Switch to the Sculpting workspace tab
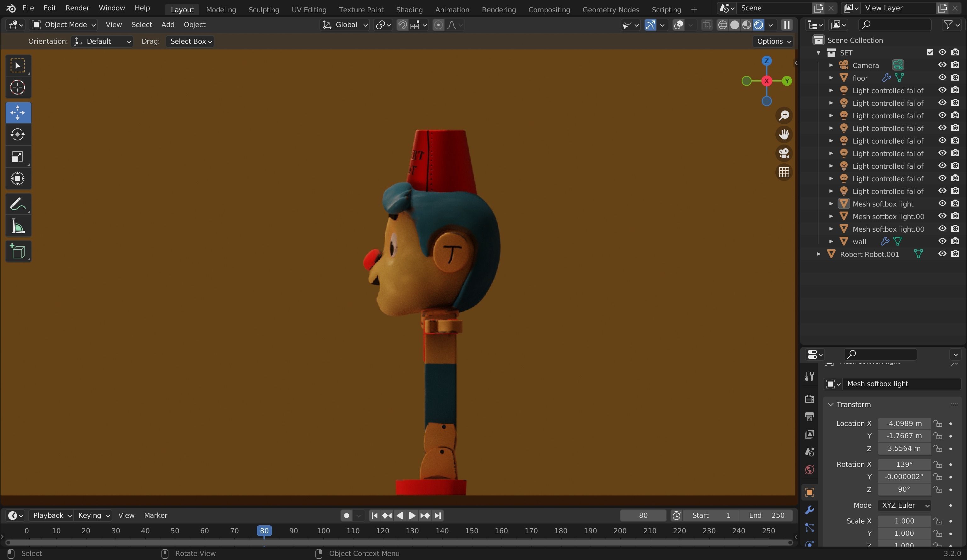 (x=263, y=9)
